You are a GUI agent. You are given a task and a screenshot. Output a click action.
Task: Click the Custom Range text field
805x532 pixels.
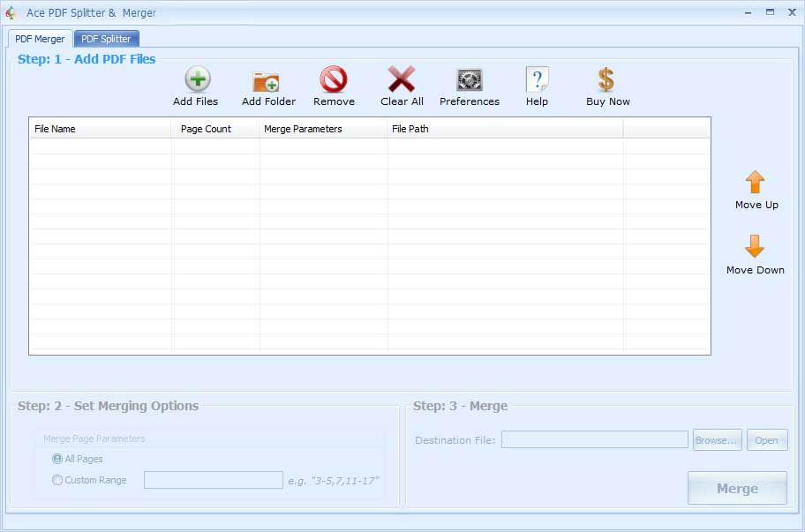213,480
